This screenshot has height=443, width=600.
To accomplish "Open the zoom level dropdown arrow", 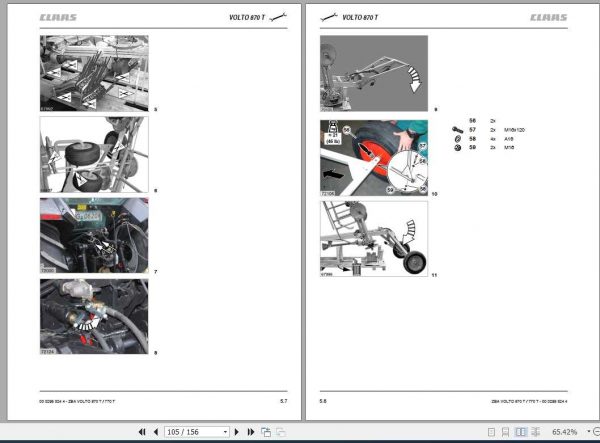I will [x=588, y=432].
